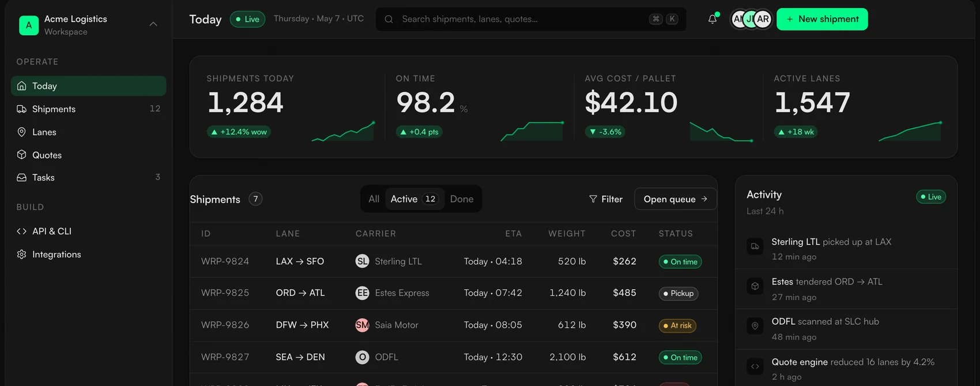Click the Activity Live badge
The image size is (980, 386).
tap(931, 197)
